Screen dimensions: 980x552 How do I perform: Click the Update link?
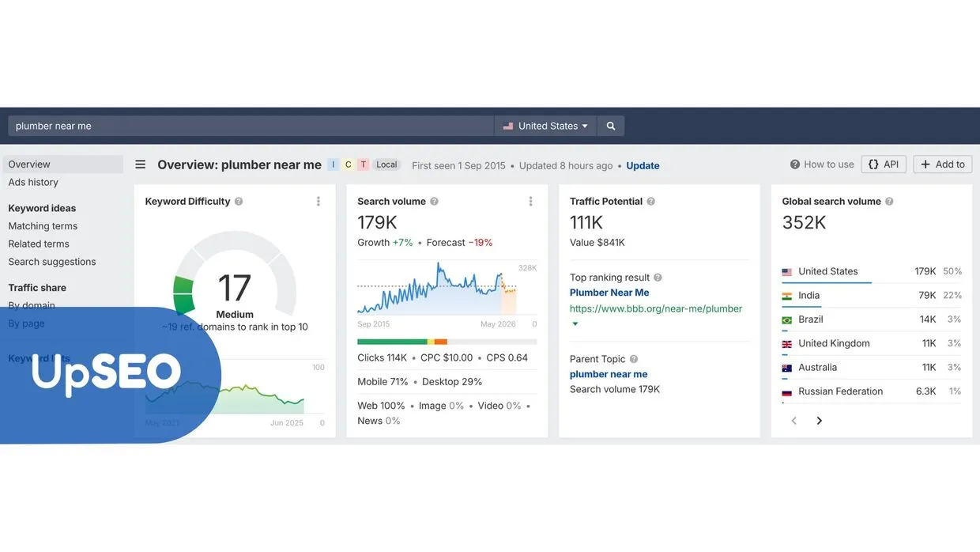click(643, 165)
